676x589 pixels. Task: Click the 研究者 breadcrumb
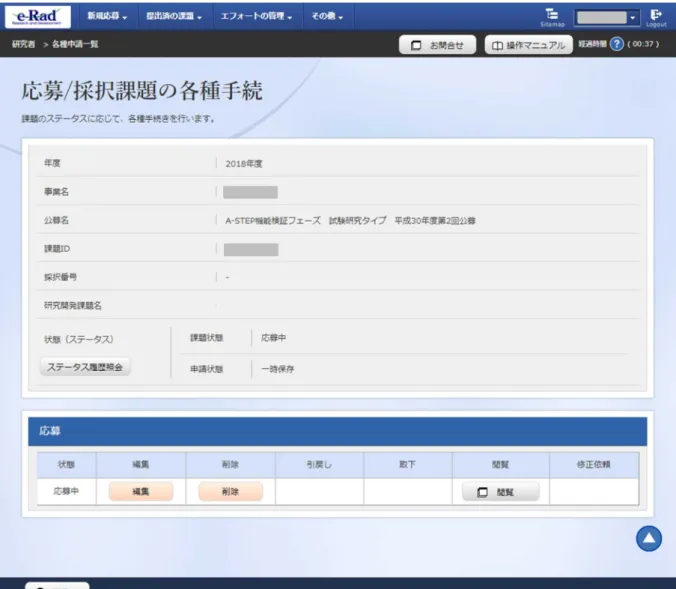[23, 44]
